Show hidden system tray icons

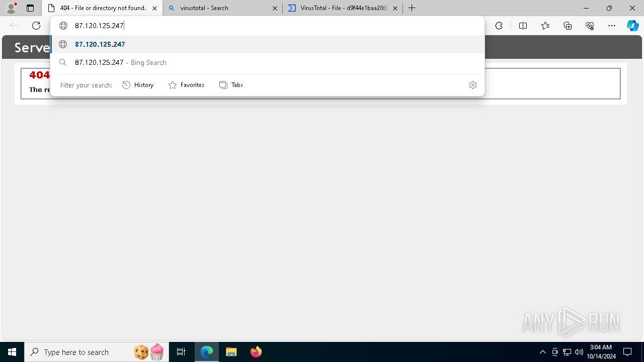tap(542, 352)
